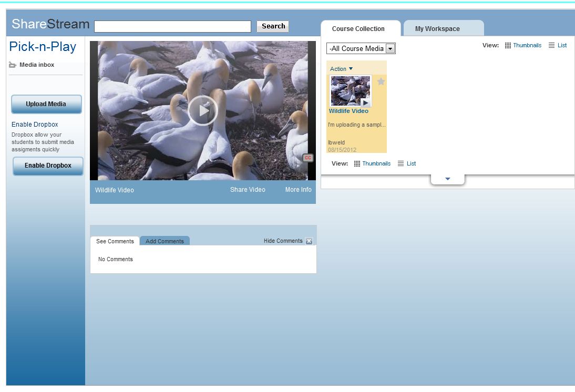
Task: Click the search input field
Action: coord(172,26)
